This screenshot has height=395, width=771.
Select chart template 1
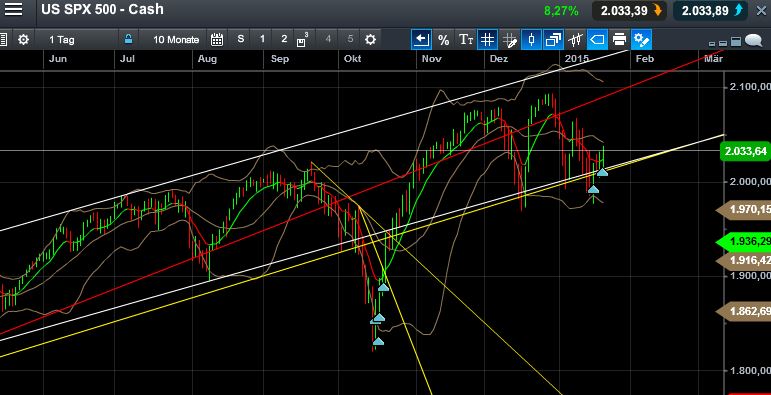263,39
